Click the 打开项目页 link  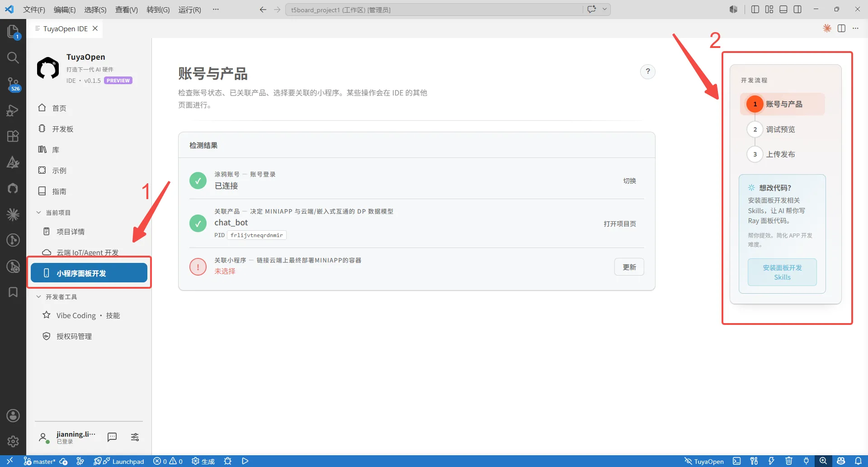(620, 224)
